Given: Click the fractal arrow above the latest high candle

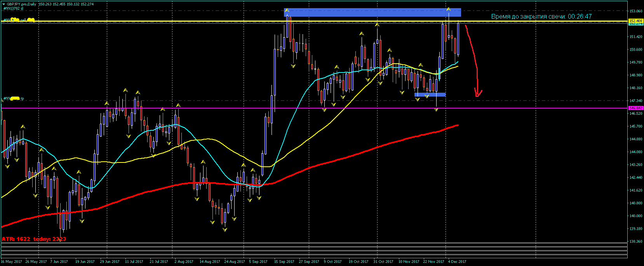Looking at the screenshot, I should (449, 9).
